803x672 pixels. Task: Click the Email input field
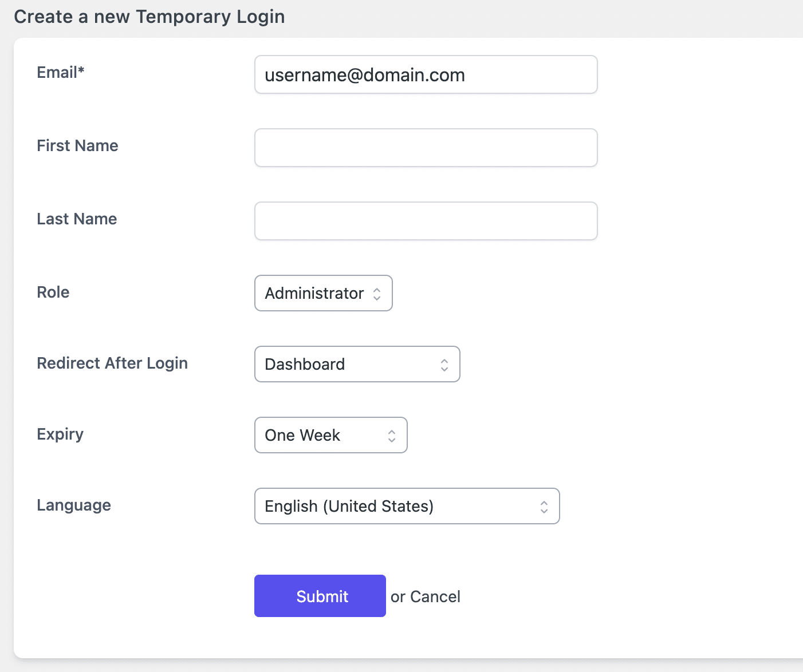426,74
